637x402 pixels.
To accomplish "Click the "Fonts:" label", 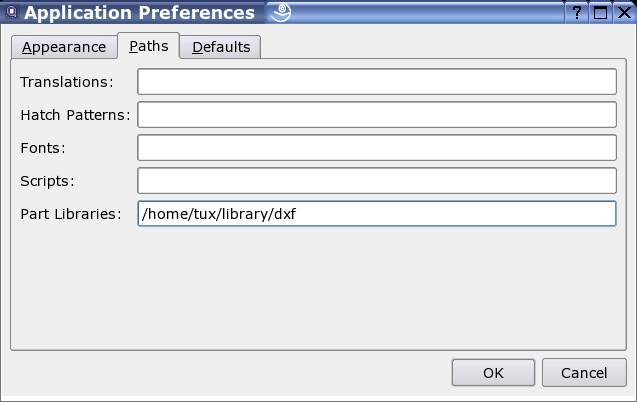I will (43, 148).
